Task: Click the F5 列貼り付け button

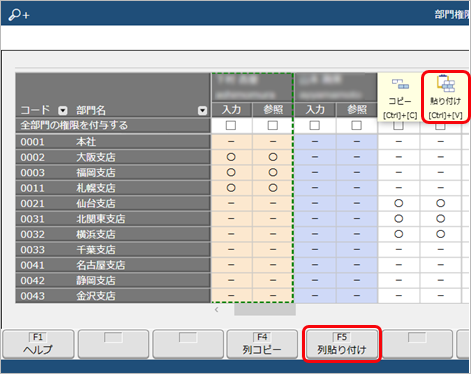Action: tap(342, 344)
